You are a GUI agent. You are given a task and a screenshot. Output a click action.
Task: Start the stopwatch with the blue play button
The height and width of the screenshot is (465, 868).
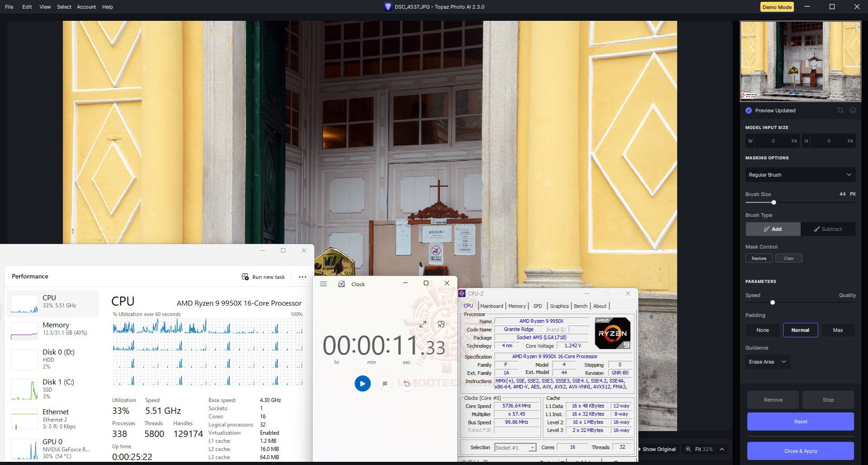click(x=362, y=384)
